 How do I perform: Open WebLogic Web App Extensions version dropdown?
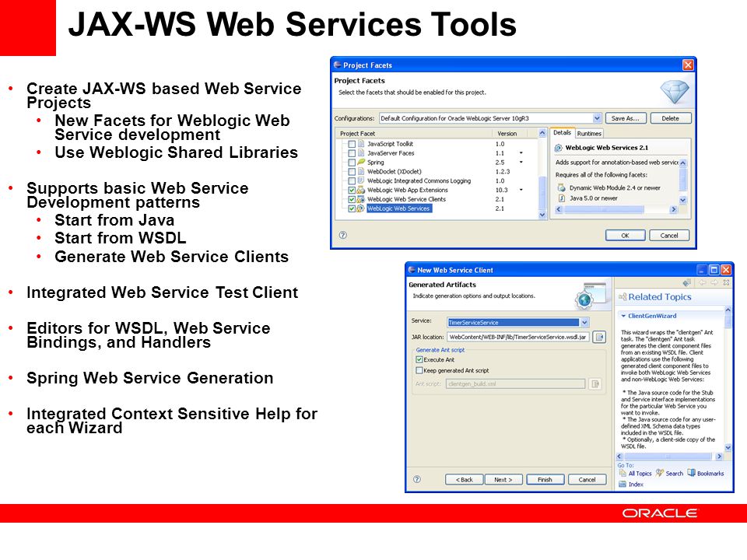tap(521, 190)
